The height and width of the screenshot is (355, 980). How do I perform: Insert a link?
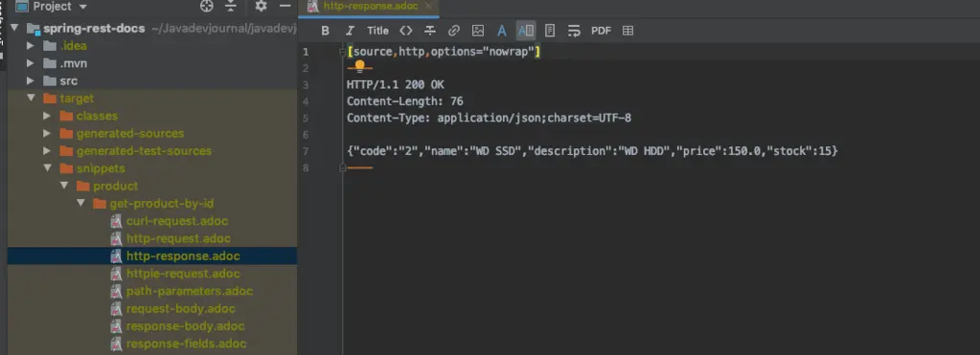click(454, 31)
